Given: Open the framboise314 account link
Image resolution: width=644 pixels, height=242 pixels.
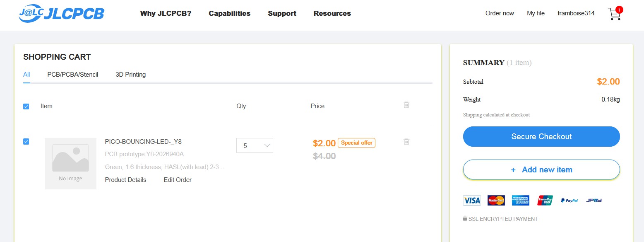Looking at the screenshot, I should coord(576,13).
